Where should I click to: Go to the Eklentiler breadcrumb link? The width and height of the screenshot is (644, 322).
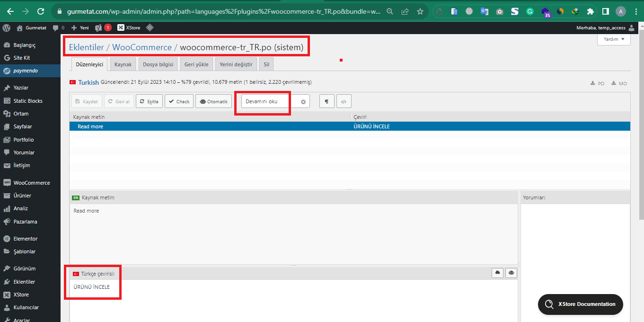coord(86,47)
